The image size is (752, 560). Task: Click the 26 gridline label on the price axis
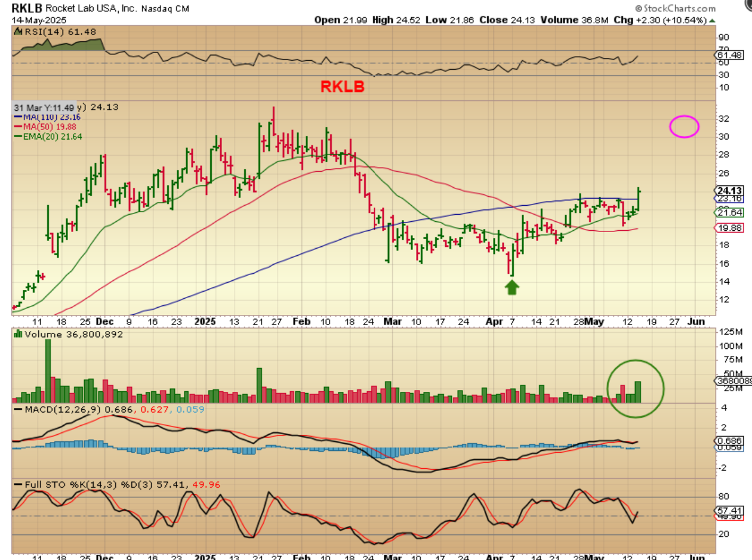(725, 174)
